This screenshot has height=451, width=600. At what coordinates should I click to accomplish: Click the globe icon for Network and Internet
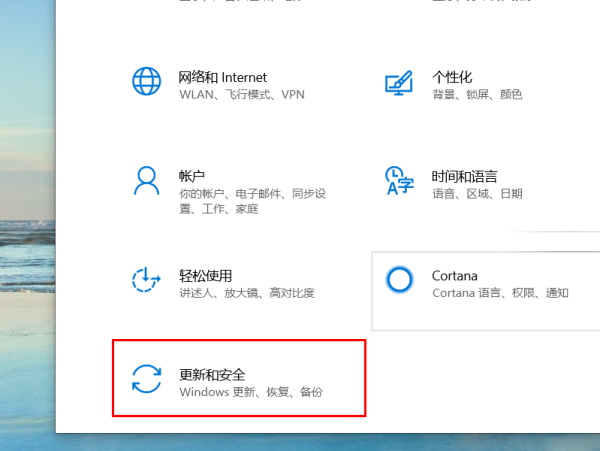click(147, 82)
